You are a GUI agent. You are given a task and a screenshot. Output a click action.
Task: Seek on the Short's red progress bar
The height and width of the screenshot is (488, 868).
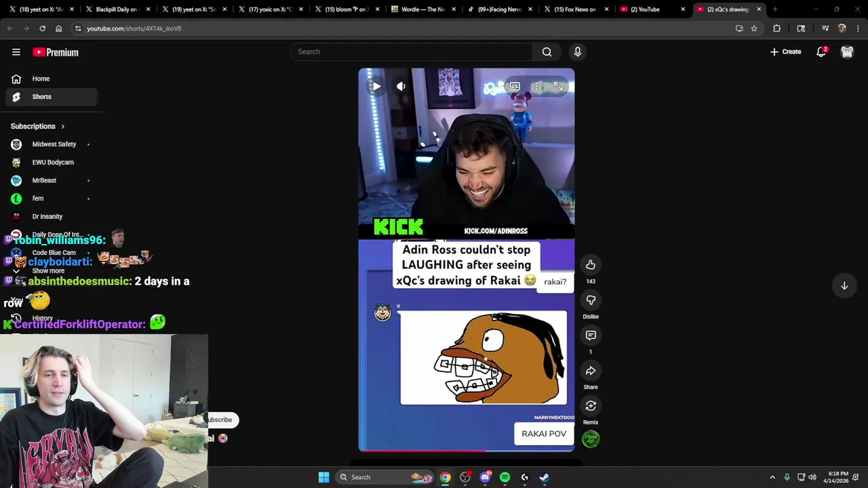(467, 450)
